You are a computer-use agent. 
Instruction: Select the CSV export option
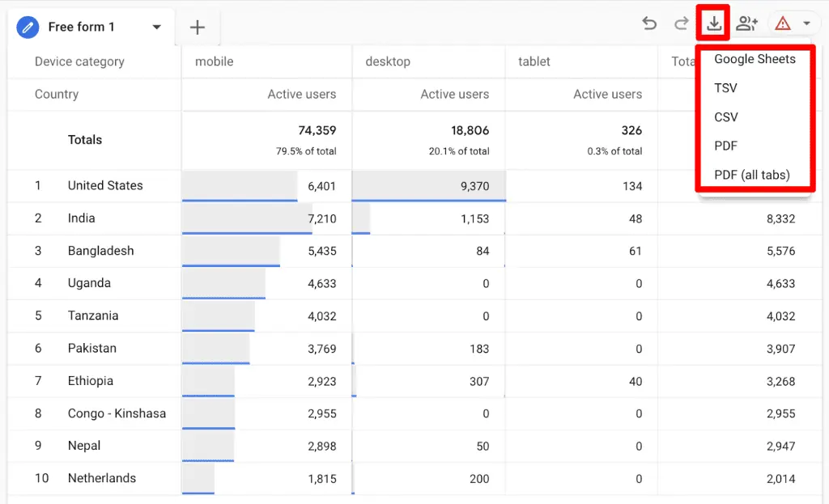(725, 116)
